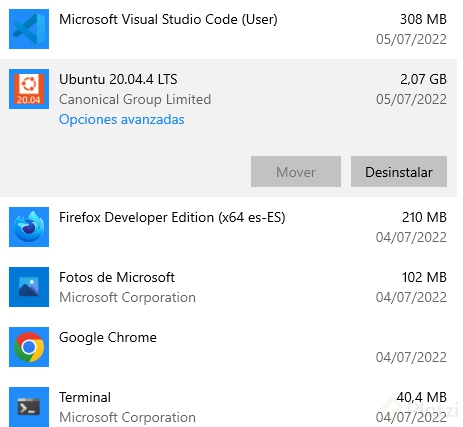The image size is (463, 427).
Task: Click Visual Studio Code's date 05/07/2022
Action: click(x=411, y=39)
